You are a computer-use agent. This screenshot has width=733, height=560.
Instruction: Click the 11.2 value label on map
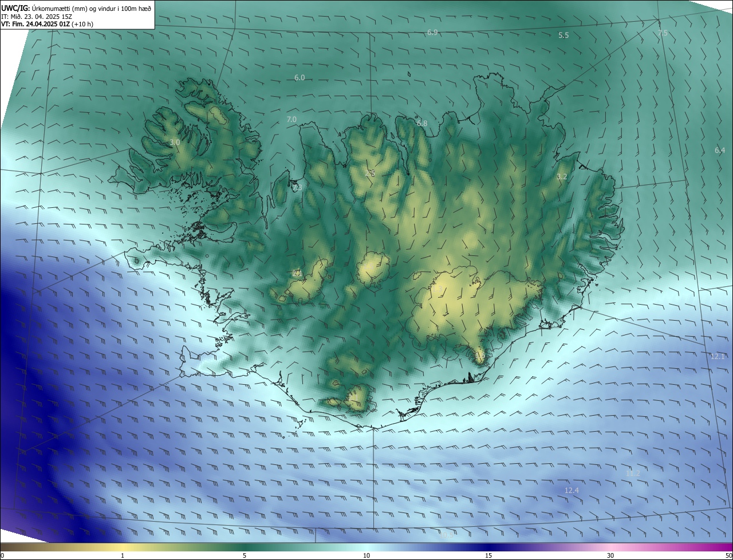coord(633,474)
